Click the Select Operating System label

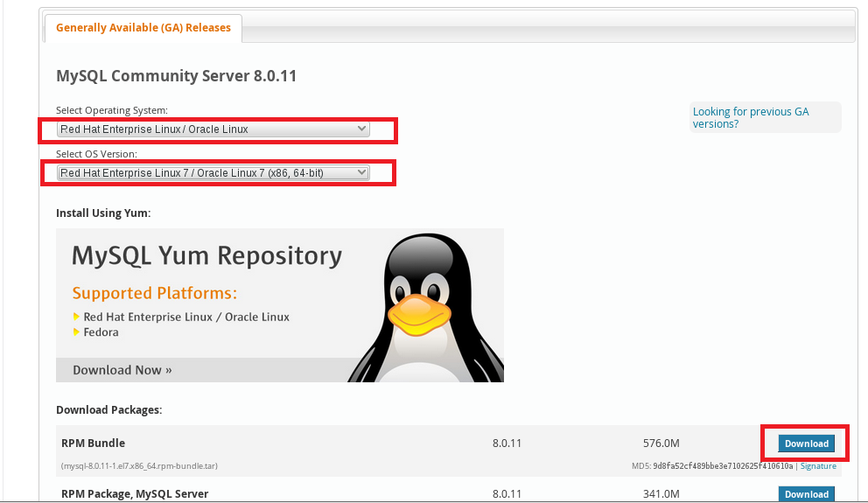[x=112, y=110]
